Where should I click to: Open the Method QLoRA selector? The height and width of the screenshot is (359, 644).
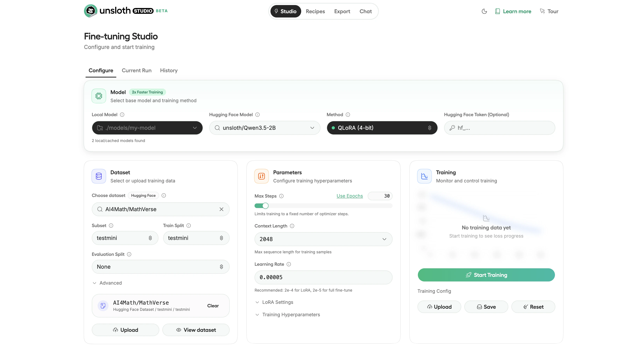click(382, 128)
